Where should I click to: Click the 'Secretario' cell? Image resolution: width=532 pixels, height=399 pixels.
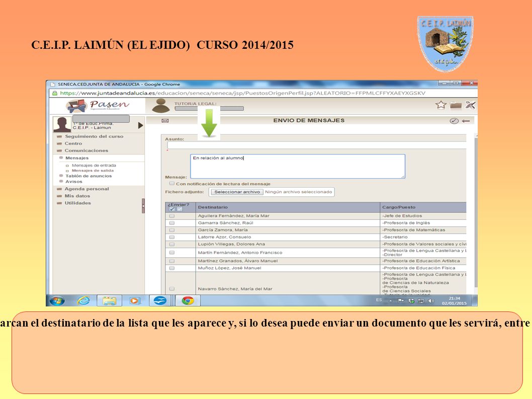[x=423, y=237]
